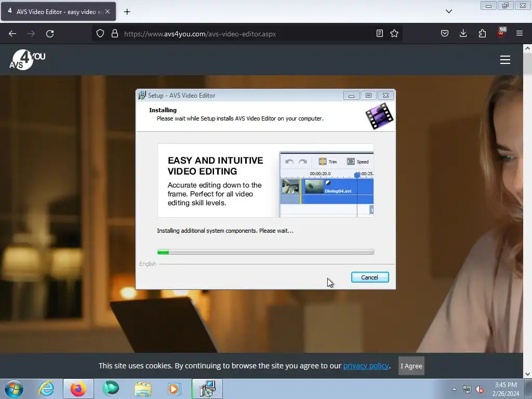Click the installation progress bar
Screen dimensions: 532x399
pyautogui.click(x=265, y=252)
